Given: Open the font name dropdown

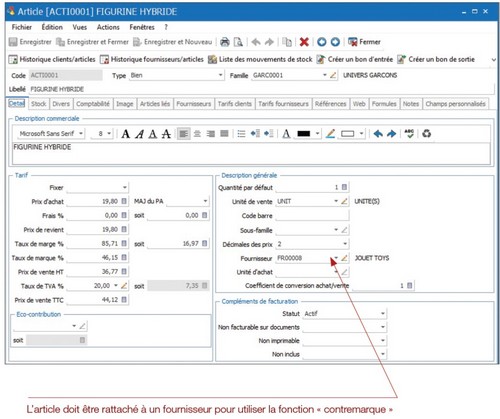Looking at the screenshot, I should [x=81, y=134].
